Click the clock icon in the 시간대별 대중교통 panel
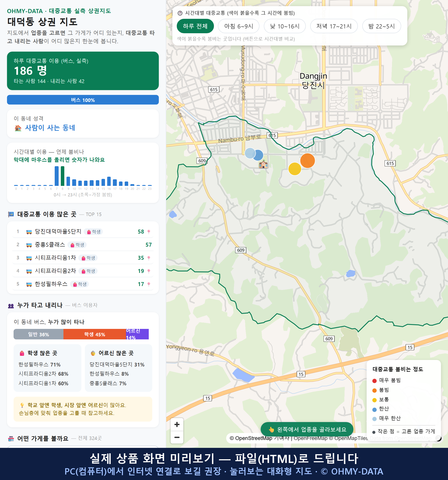The image size is (448, 480). pyautogui.click(x=180, y=13)
